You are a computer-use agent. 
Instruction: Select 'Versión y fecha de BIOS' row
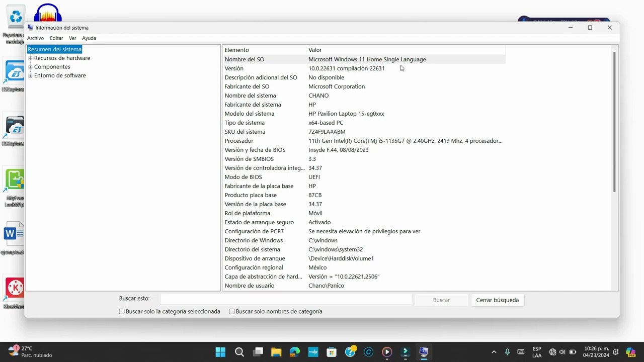coord(364,150)
